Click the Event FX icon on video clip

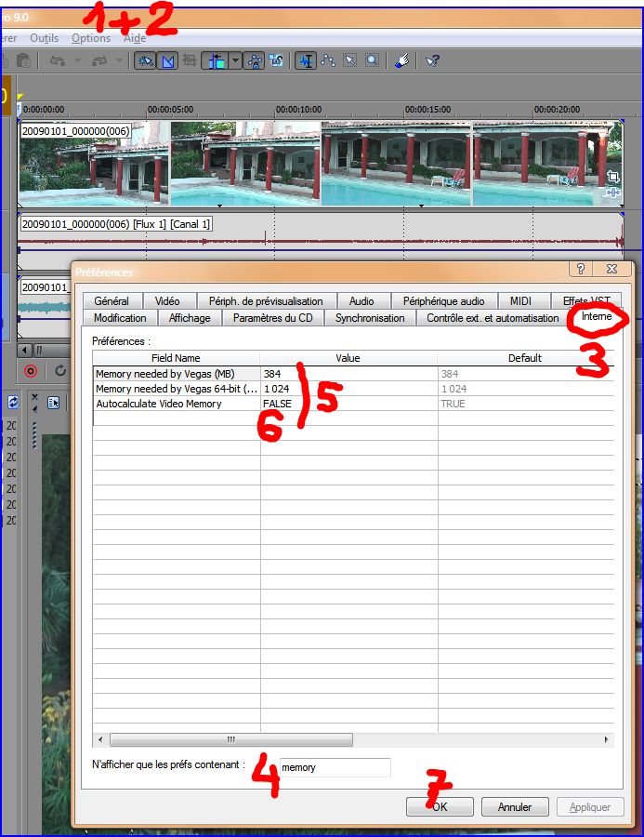613,193
